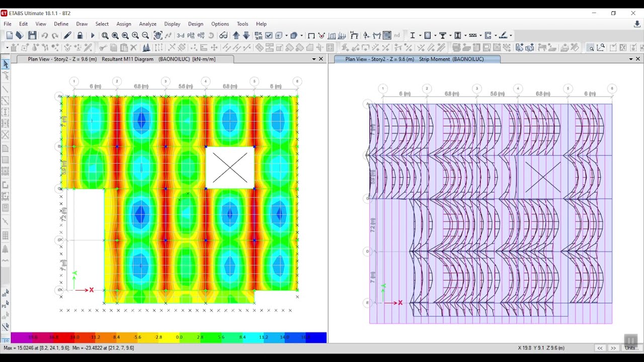This screenshot has height=362, width=644.
Task: Toggle Set Display Options checkbox icon
Action: [269, 35]
